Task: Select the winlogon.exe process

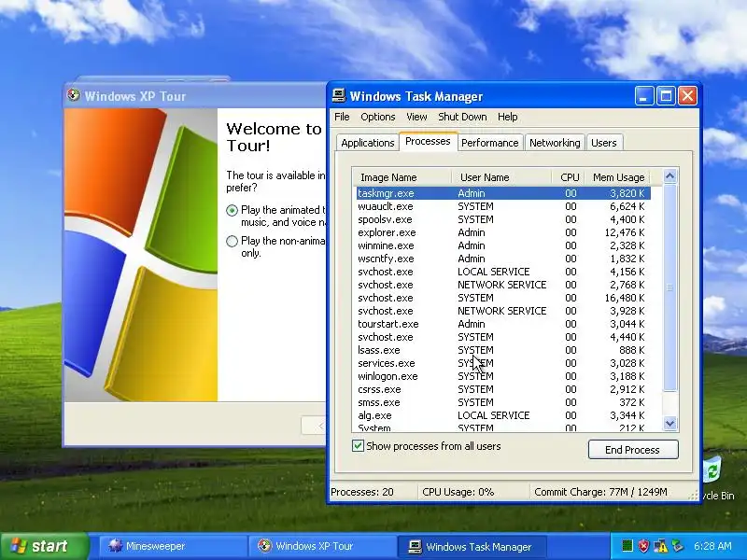Action: click(x=501, y=376)
